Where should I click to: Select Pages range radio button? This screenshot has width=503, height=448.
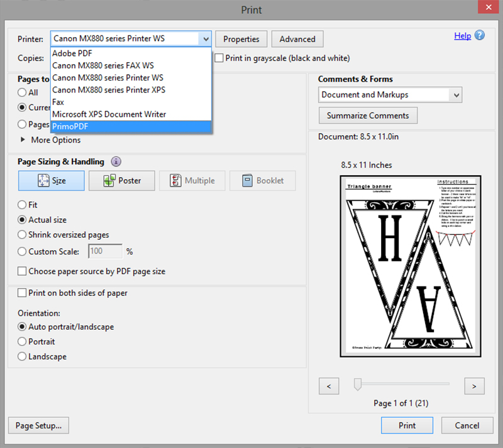(x=22, y=124)
